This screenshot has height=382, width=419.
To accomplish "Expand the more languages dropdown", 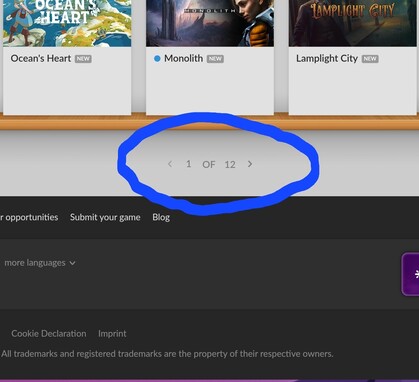I will [x=40, y=263].
